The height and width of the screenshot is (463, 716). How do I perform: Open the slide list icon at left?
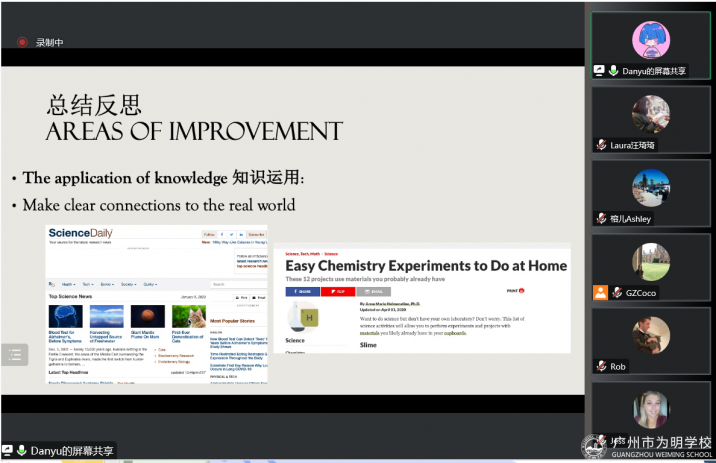click(14, 354)
